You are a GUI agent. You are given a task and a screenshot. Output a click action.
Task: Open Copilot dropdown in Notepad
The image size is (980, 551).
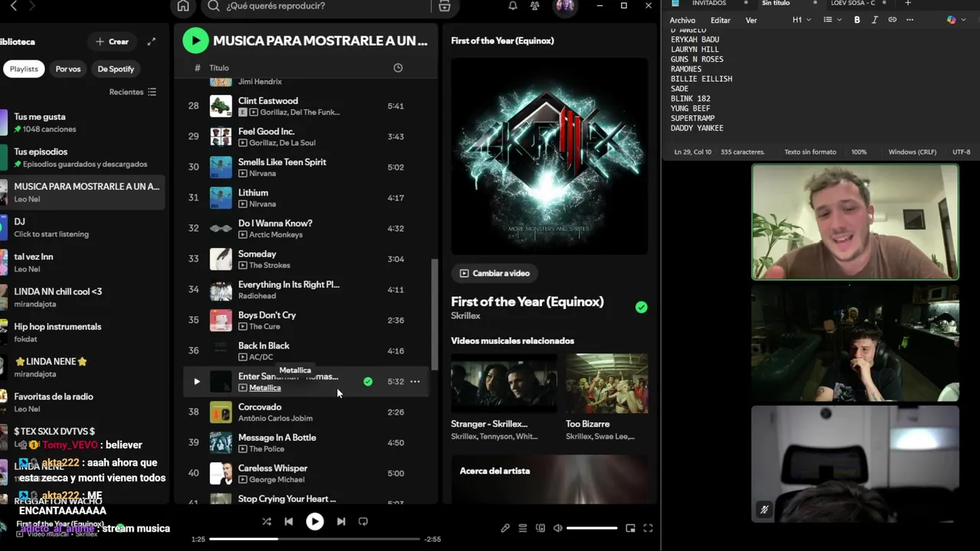tap(955, 20)
